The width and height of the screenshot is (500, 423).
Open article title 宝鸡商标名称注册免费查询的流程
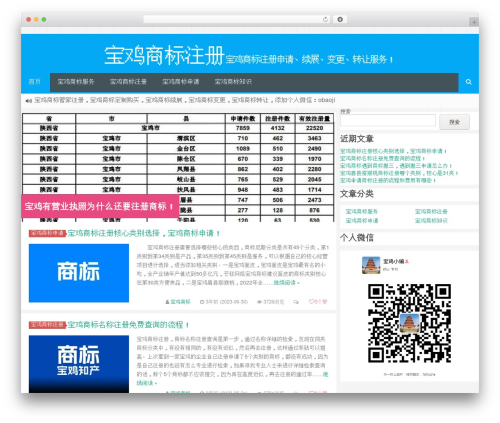[128, 325]
